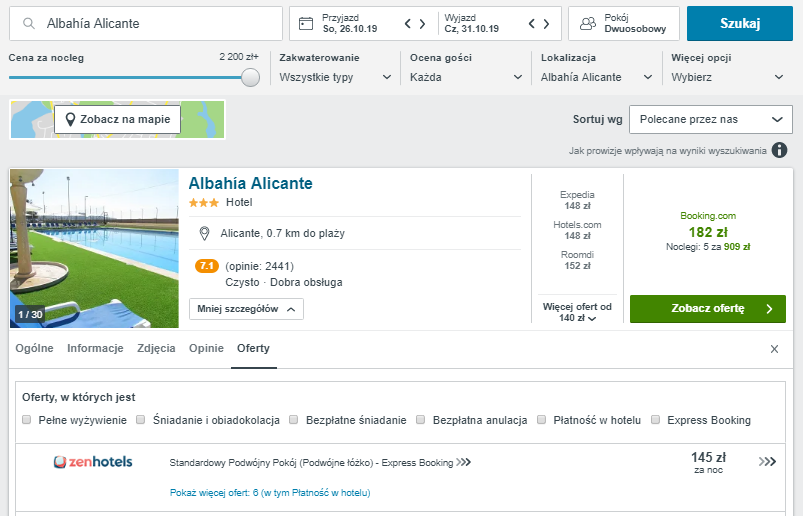This screenshot has width=803, height=516.
Task: Click the 145 zł za noc price
Action: coord(708,462)
